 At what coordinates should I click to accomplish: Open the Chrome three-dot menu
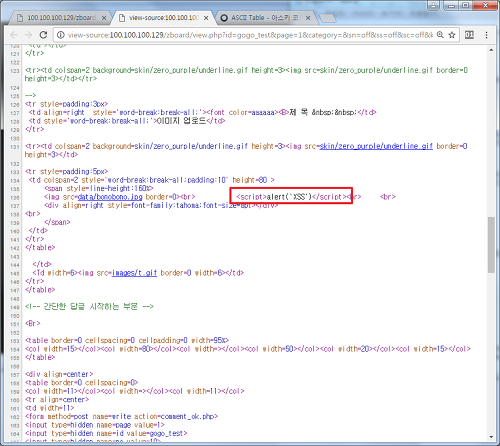(x=486, y=35)
